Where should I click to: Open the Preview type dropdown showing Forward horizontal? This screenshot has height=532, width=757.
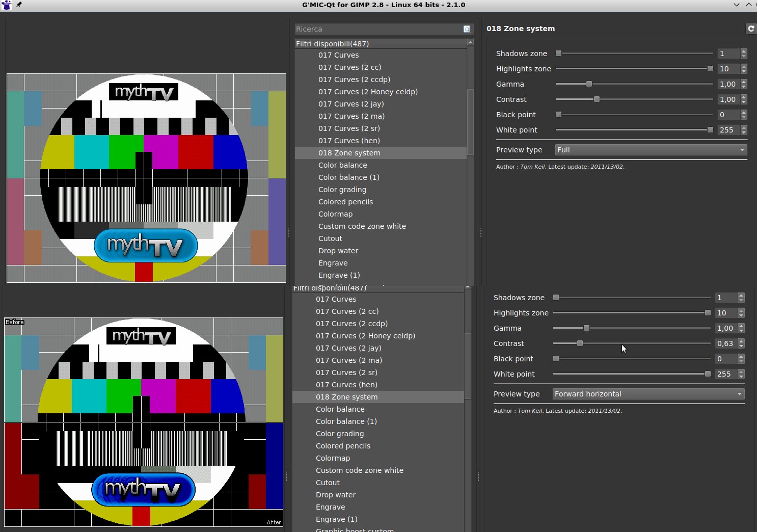coord(648,394)
